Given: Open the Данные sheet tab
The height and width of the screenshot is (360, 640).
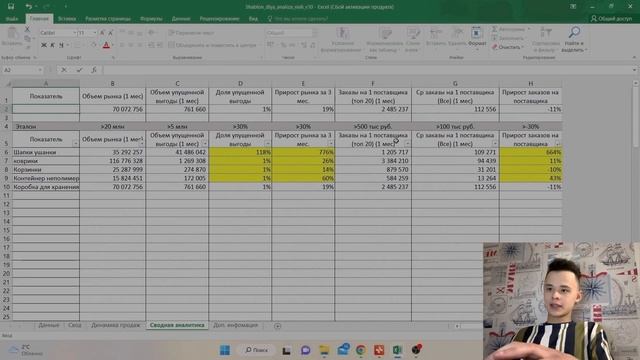Looking at the screenshot, I should pyautogui.click(x=49, y=325).
